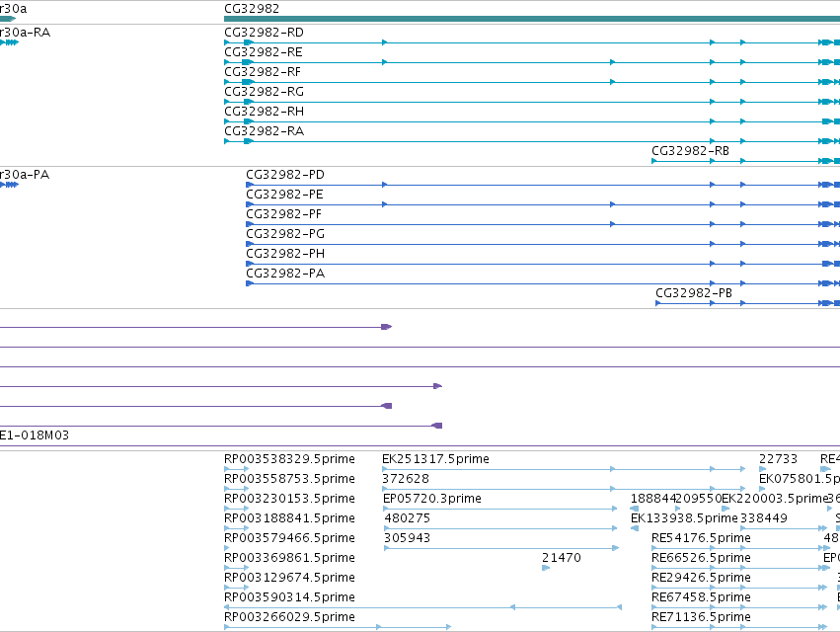Select the teal CG32982 gene bar
The height and width of the screenshot is (632, 840).
(x=532, y=19)
